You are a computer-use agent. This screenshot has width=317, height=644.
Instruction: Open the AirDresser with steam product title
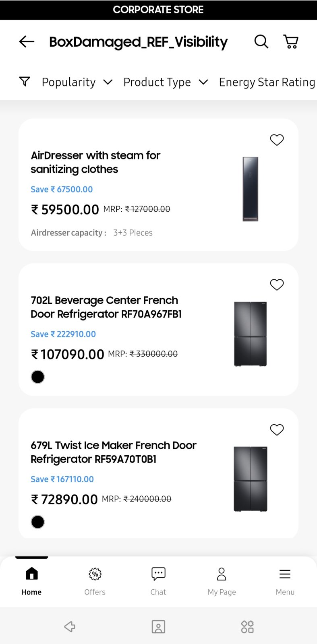click(x=95, y=162)
